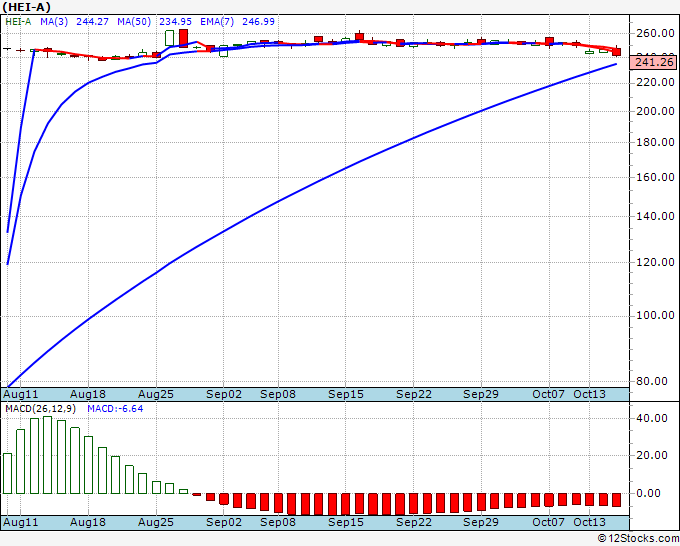Image resolution: width=680 pixels, height=546 pixels.
Task: Click the MACD(26,12,9) indicator label
Action: (x=41, y=409)
